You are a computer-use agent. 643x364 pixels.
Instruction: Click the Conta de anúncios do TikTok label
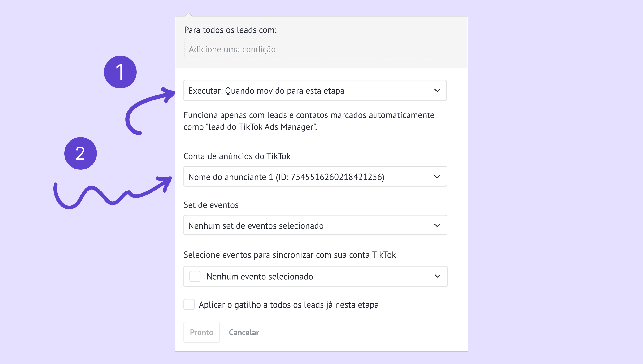237,156
